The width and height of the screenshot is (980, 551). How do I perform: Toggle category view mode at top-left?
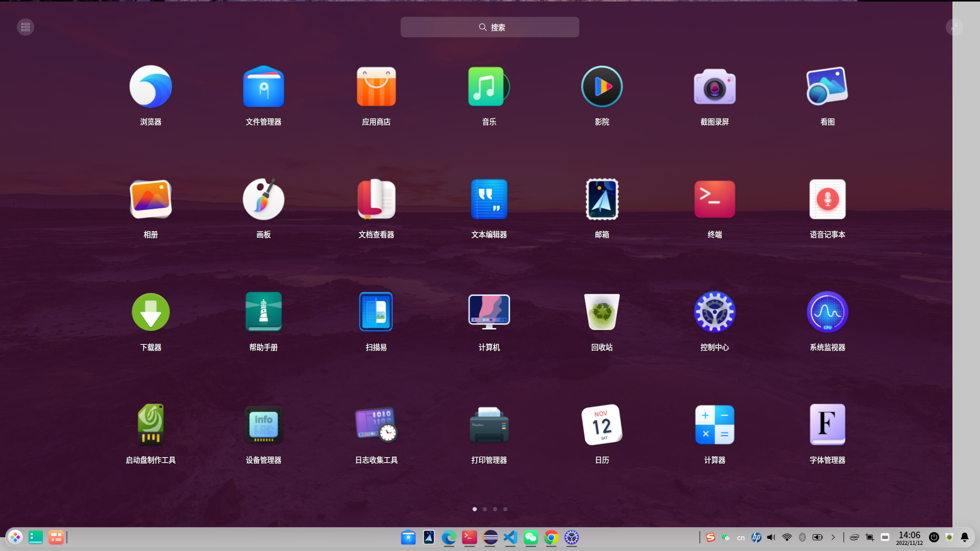click(x=26, y=27)
